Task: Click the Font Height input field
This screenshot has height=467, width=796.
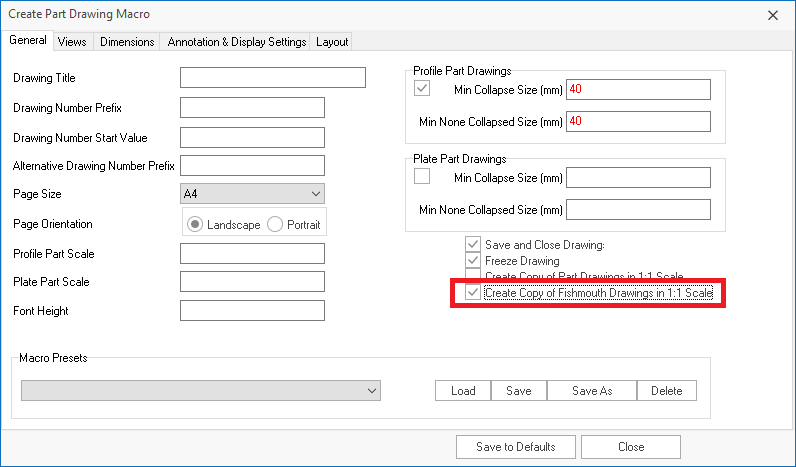Action: [x=252, y=311]
